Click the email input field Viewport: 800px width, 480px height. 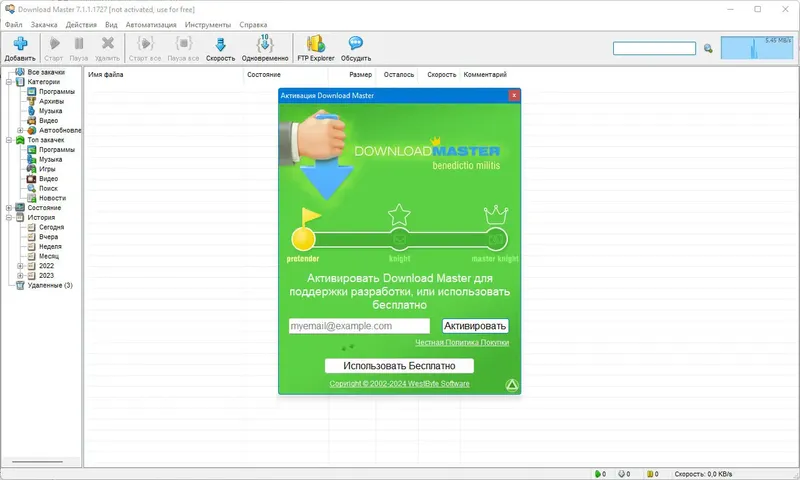pyautogui.click(x=359, y=326)
